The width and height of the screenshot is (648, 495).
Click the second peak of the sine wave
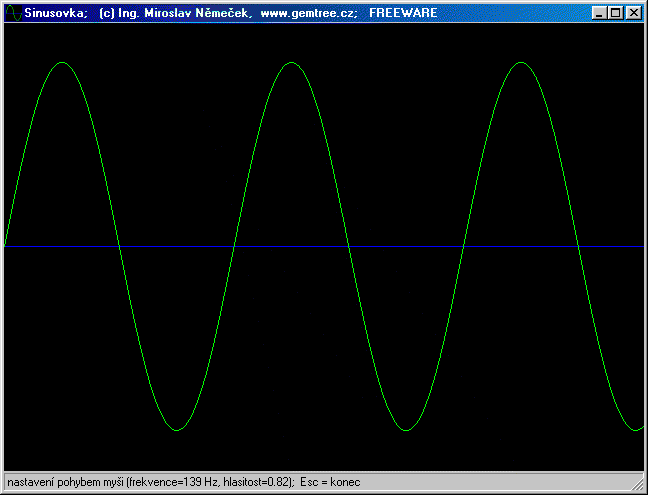pos(291,63)
